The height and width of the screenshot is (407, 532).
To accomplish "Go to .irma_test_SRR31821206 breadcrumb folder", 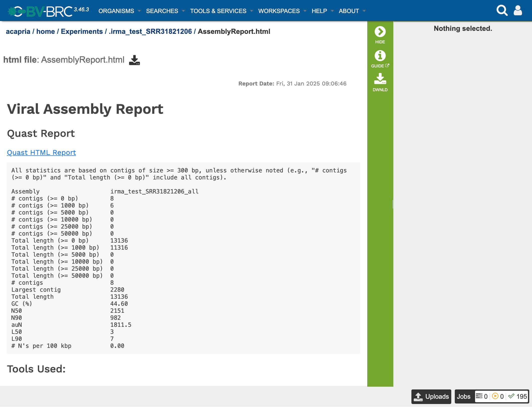I will click(150, 32).
